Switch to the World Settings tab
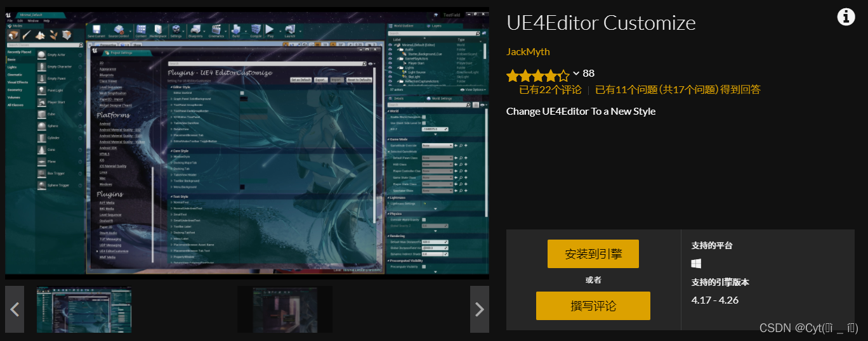The width and height of the screenshot is (868, 341). click(444, 98)
